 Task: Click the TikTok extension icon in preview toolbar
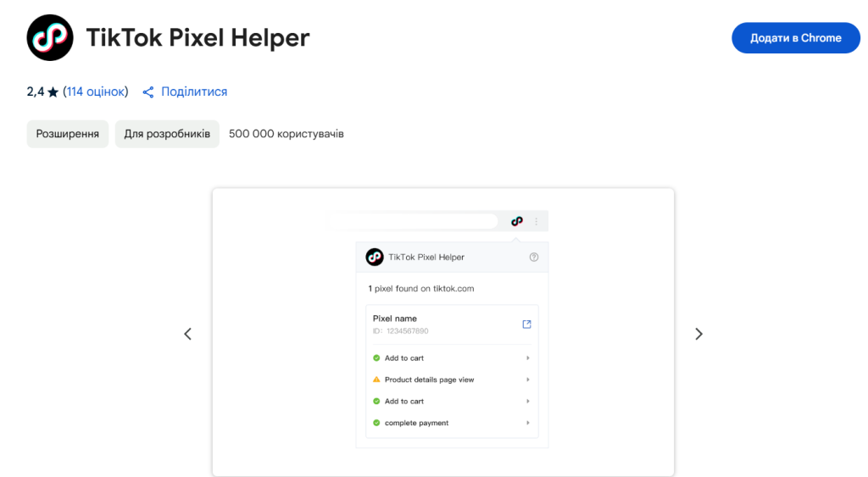point(517,221)
